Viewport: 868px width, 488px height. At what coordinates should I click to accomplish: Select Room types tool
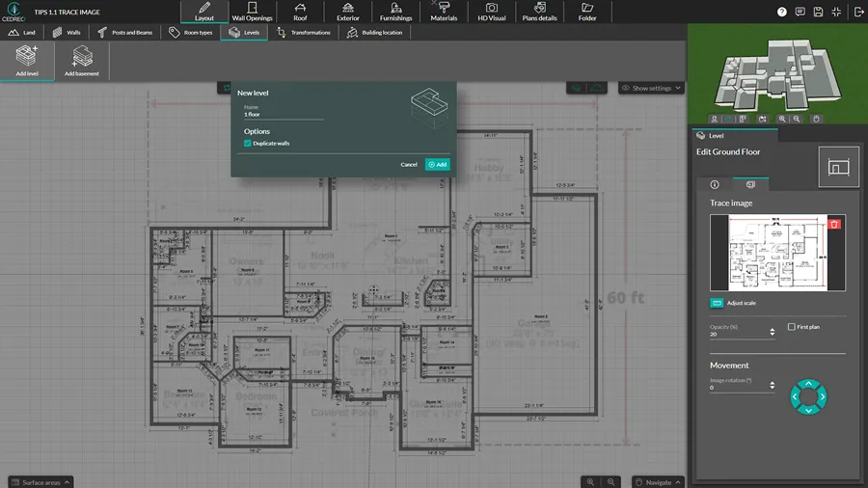[191, 33]
